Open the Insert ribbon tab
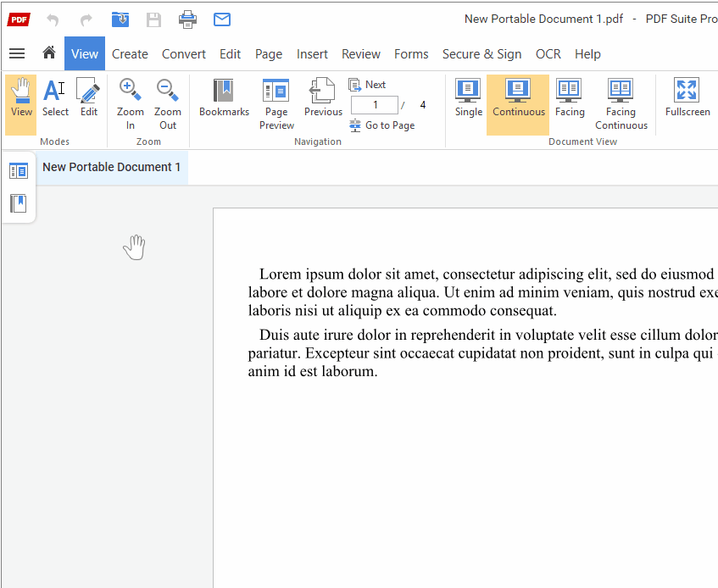Screen dimensions: 718x588 click(x=312, y=54)
